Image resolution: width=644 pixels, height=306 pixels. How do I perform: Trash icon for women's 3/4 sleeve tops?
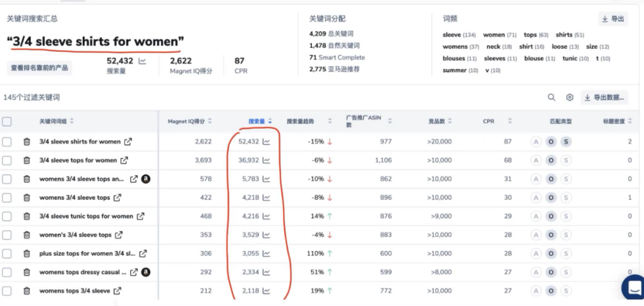point(27,235)
